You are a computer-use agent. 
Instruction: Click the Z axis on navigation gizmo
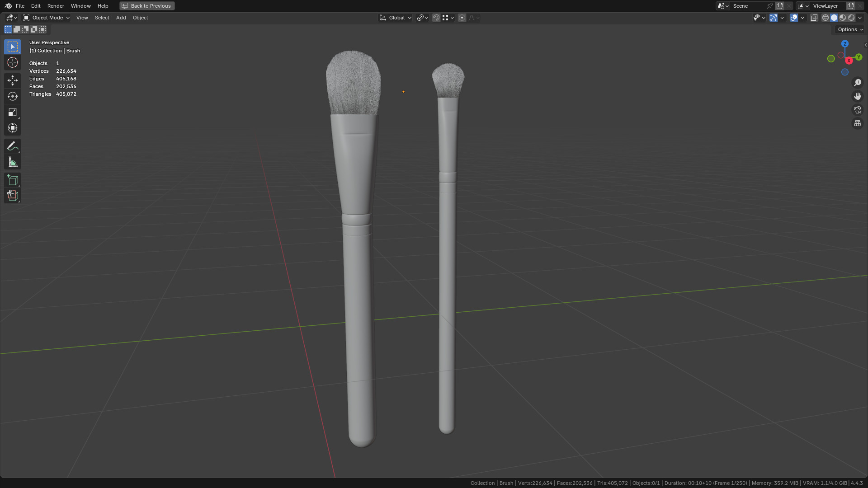pyautogui.click(x=845, y=44)
